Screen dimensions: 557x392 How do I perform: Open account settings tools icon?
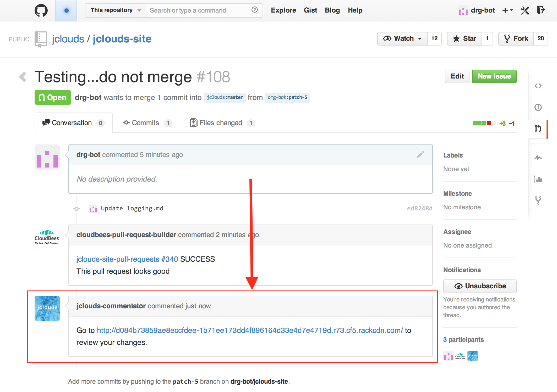(x=525, y=10)
